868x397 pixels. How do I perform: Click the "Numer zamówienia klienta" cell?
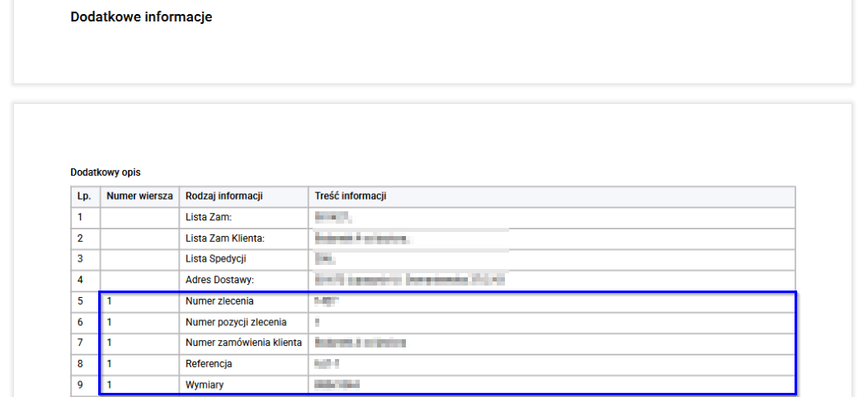pos(243,343)
